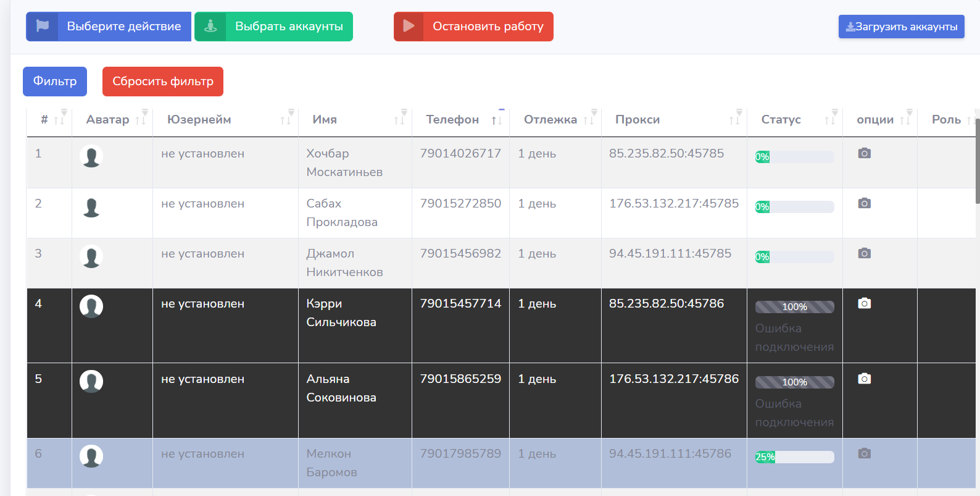This screenshot has width=980, height=496.
Task: Click avatar of Хочбар Москатиньев
Action: (x=91, y=157)
